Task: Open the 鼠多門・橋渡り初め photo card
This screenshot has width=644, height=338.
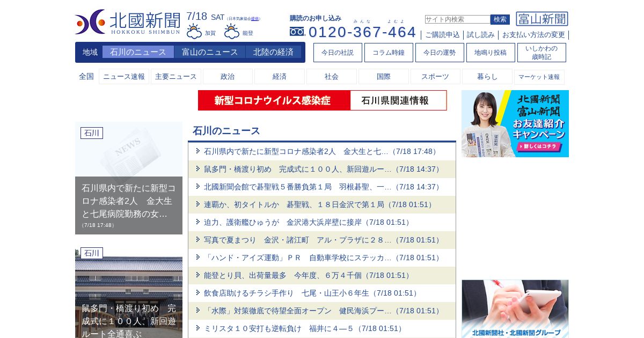Action: tap(129, 292)
